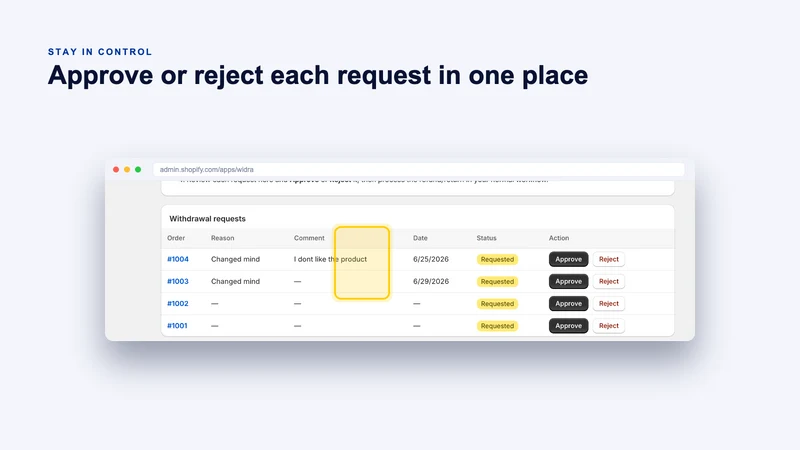Select the Requested status badge for #1003

497,281
